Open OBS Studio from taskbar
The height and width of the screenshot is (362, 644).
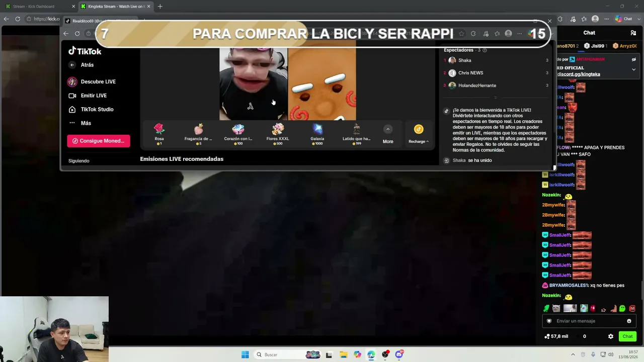[385, 354]
